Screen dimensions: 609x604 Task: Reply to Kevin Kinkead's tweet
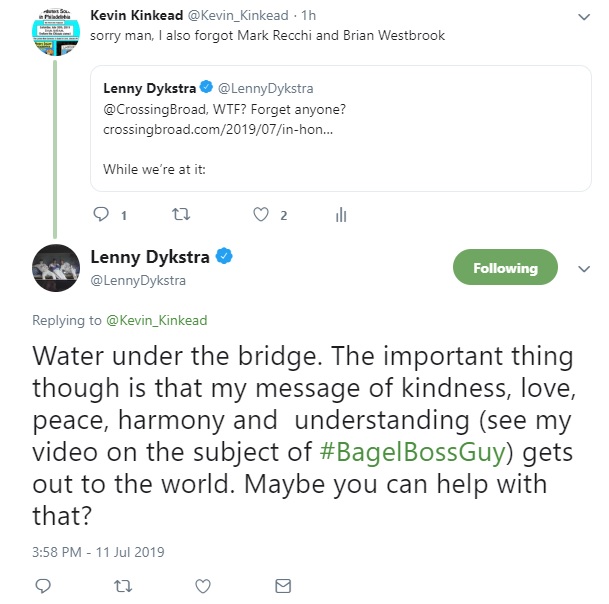(x=100, y=214)
